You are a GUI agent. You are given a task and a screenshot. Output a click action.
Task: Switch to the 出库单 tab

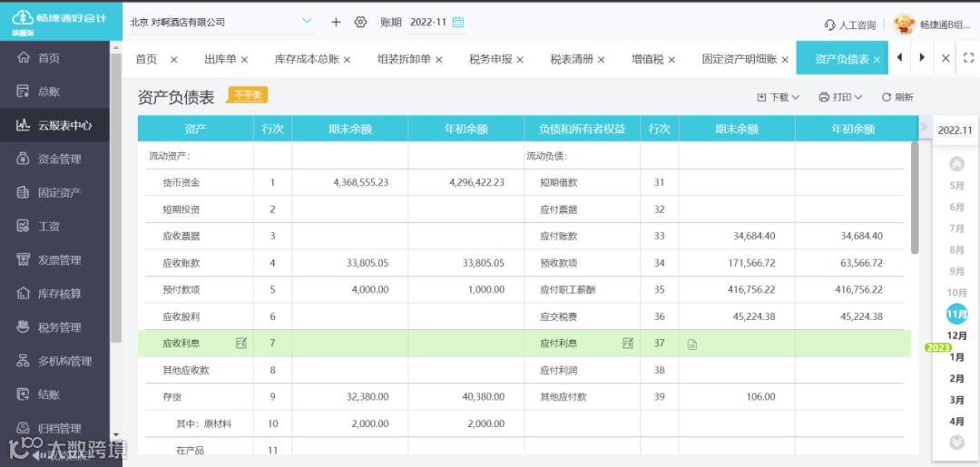click(220, 59)
